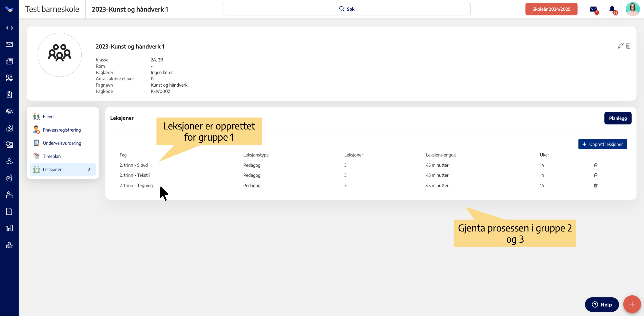Click the Leksjonslengde column header

pyautogui.click(x=440, y=155)
